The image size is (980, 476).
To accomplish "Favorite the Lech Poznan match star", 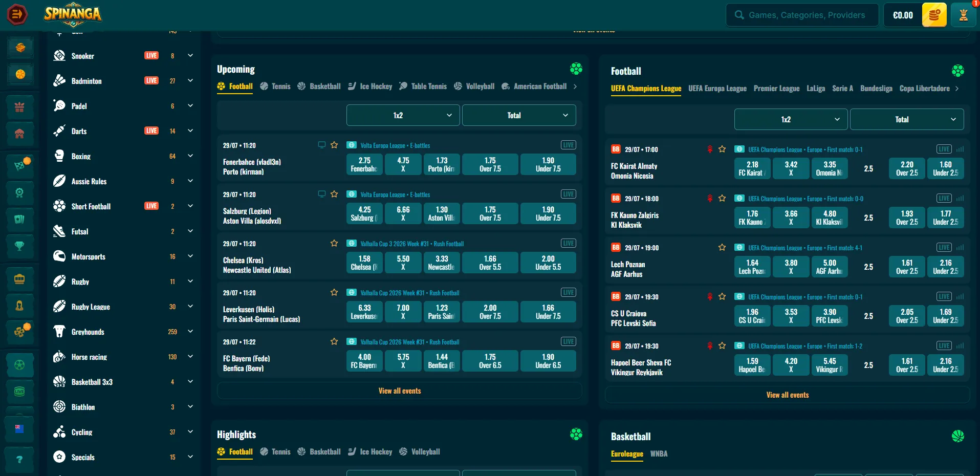I will 722,247.
